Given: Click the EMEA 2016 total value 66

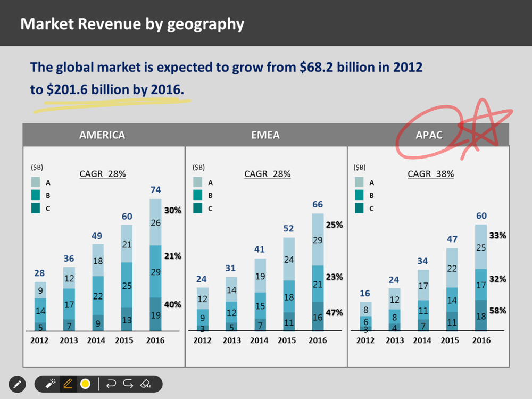Looking at the screenshot, I should [318, 205].
